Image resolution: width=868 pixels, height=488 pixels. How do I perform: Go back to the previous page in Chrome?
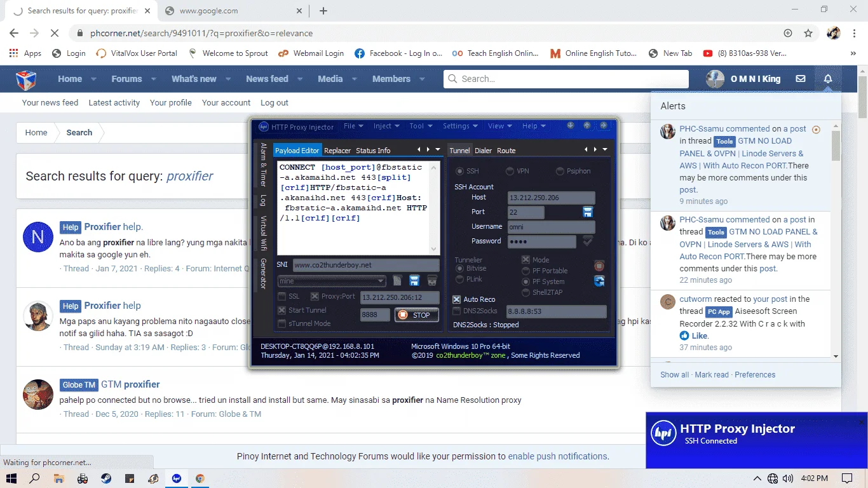14,33
